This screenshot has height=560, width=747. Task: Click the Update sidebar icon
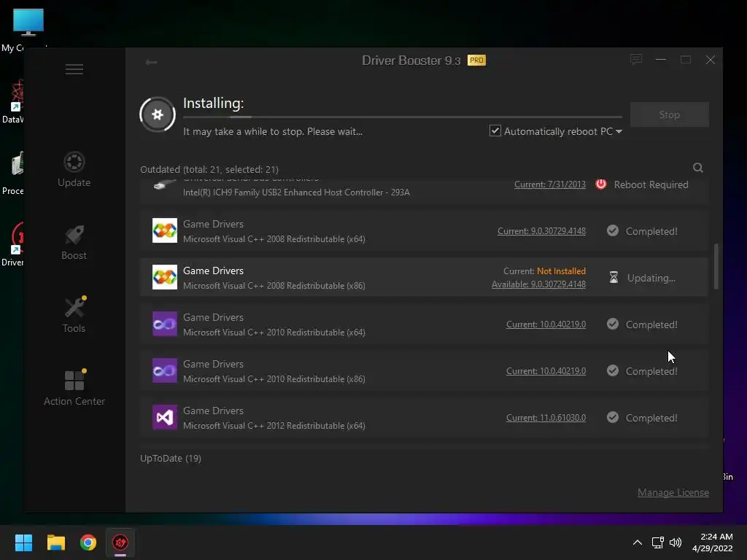pyautogui.click(x=74, y=162)
